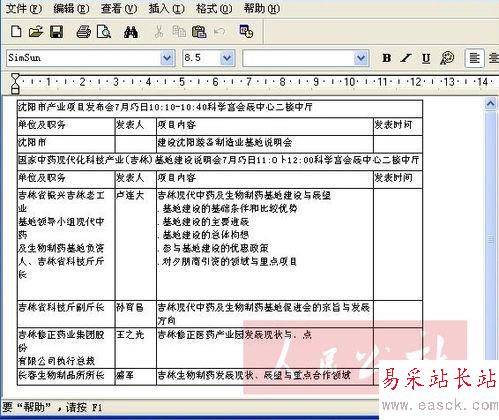
Task: Click the New document icon
Action: tap(16, 32)
